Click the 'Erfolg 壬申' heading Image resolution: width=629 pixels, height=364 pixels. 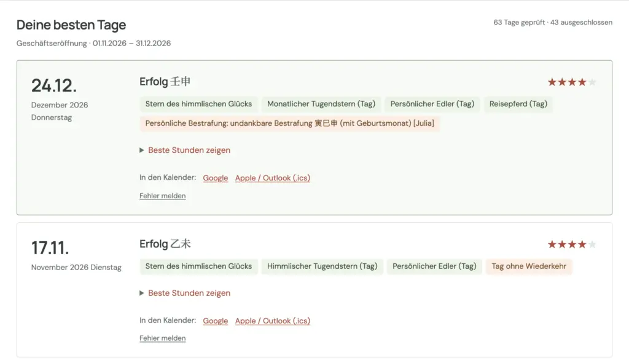click(165, 82)
